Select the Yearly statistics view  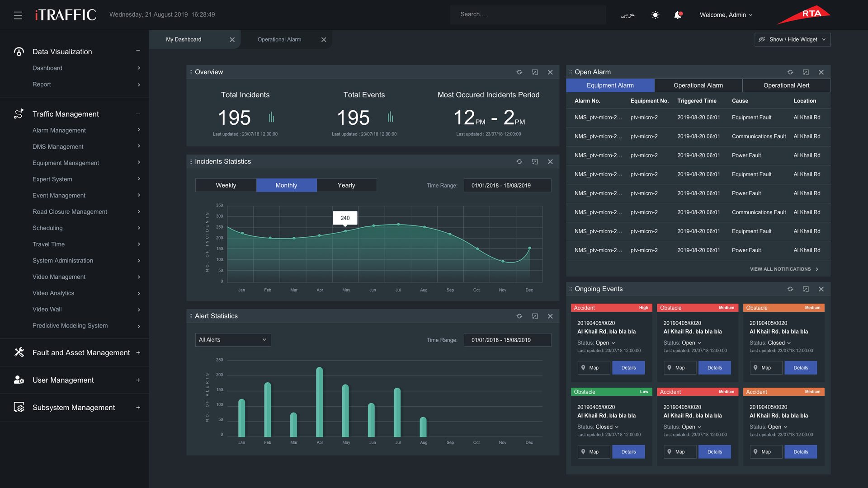[x=346, y=185]
